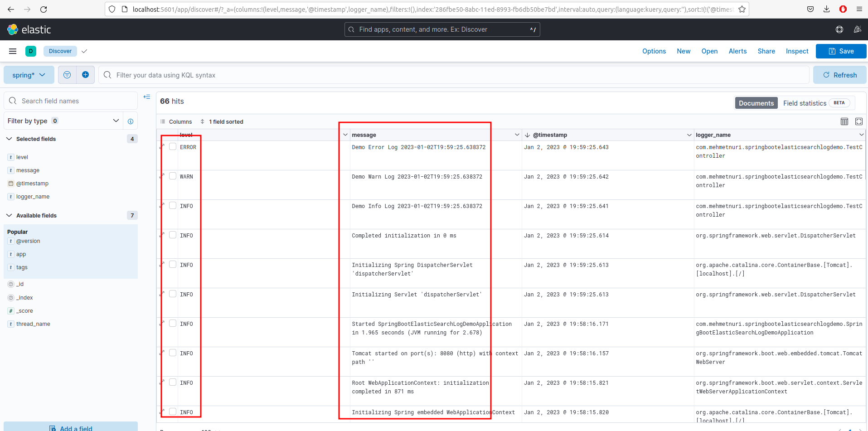Select the logger_name selected field
868x431 pixels.
point(33,197)
